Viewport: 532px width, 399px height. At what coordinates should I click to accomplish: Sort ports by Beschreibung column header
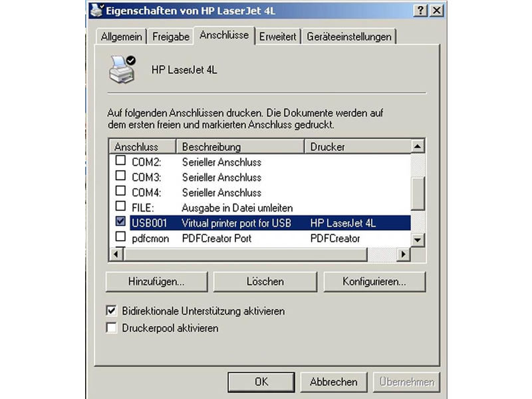(240, 146)
